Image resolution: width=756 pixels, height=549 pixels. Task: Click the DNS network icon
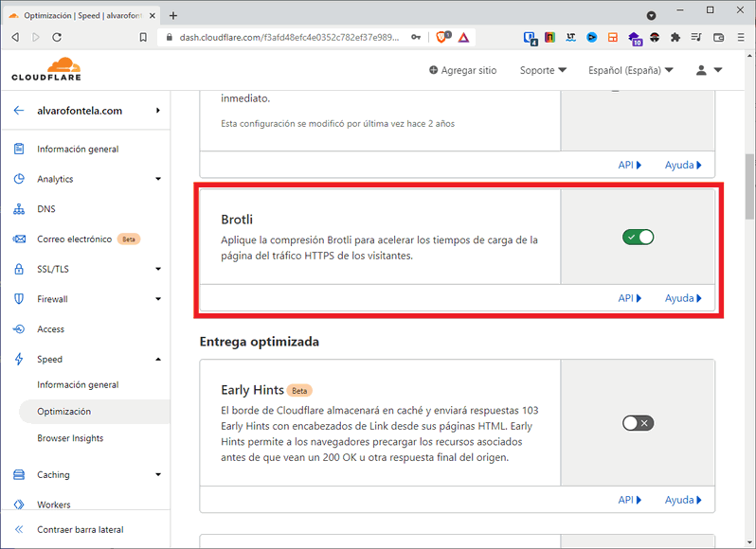[19, 209]
